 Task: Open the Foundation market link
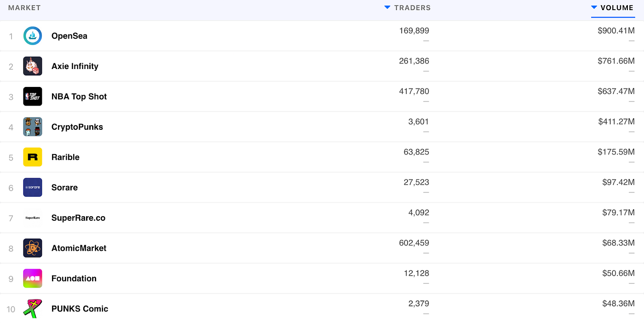click(74, 279)
